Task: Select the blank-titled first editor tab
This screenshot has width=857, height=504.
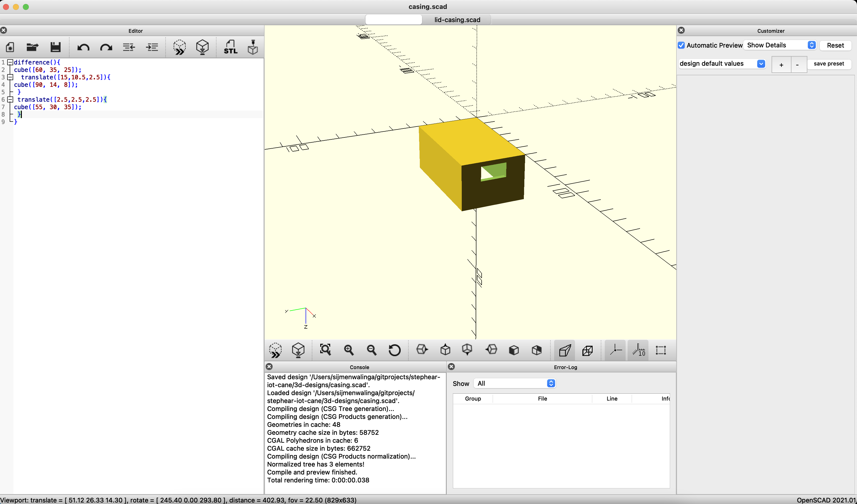Action: (x=393, y=20)
